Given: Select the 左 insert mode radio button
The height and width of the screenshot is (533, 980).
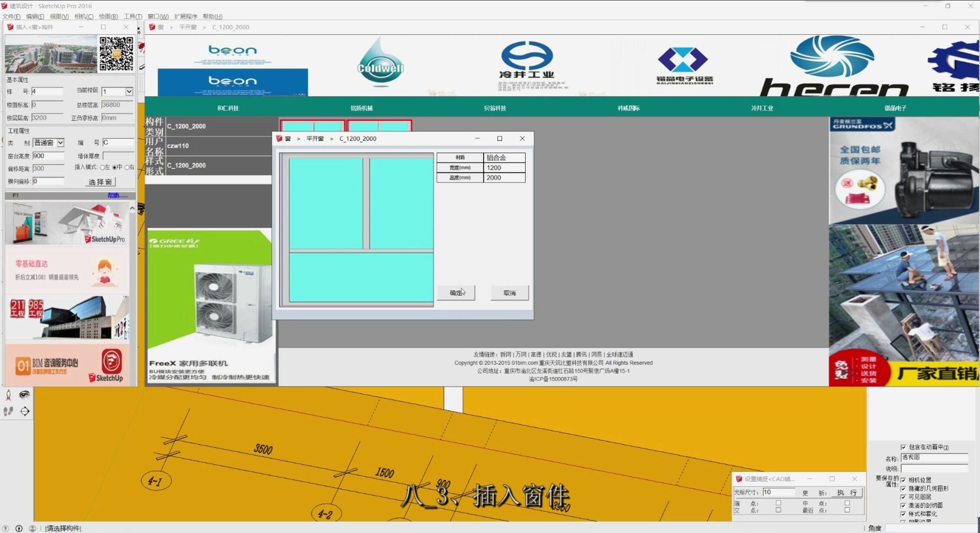Looking at the screenshot, I should (x=103, y=167).
